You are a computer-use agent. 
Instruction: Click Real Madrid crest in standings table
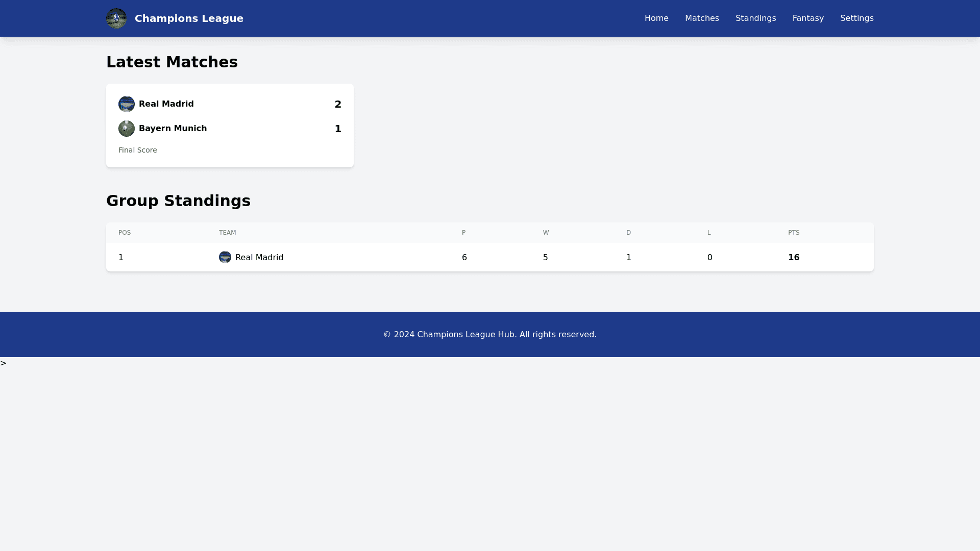tap(225, 257)
